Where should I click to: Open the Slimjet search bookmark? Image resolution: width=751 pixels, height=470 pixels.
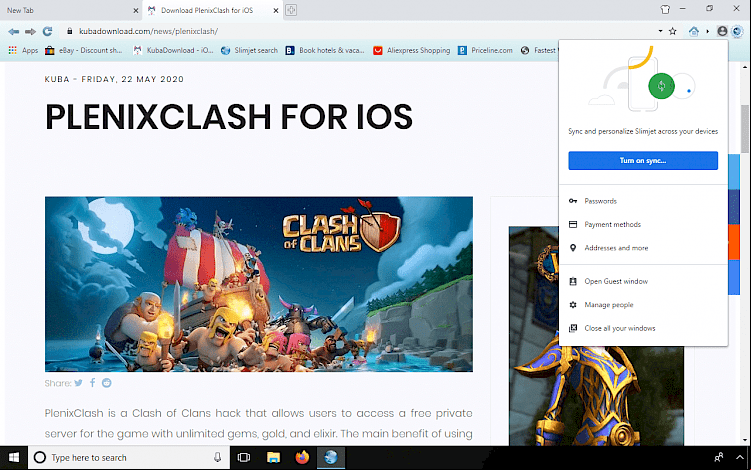click(249, 50)
